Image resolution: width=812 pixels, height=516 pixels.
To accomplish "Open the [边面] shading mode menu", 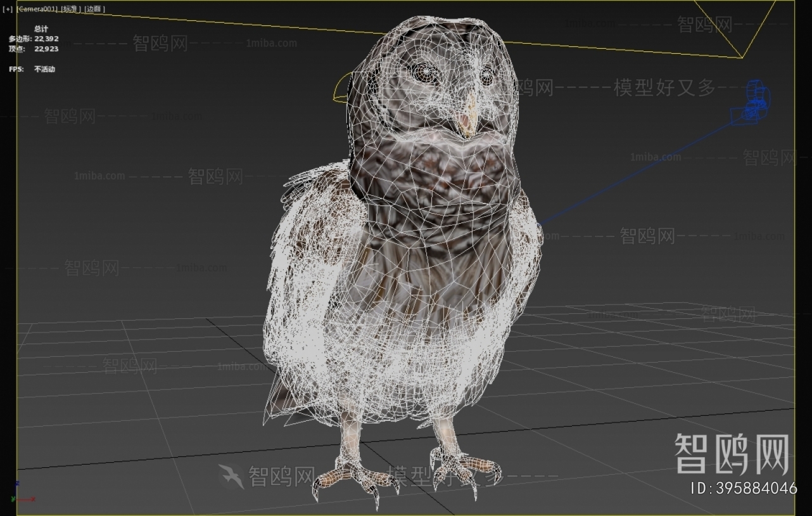I will pos(94,9).
